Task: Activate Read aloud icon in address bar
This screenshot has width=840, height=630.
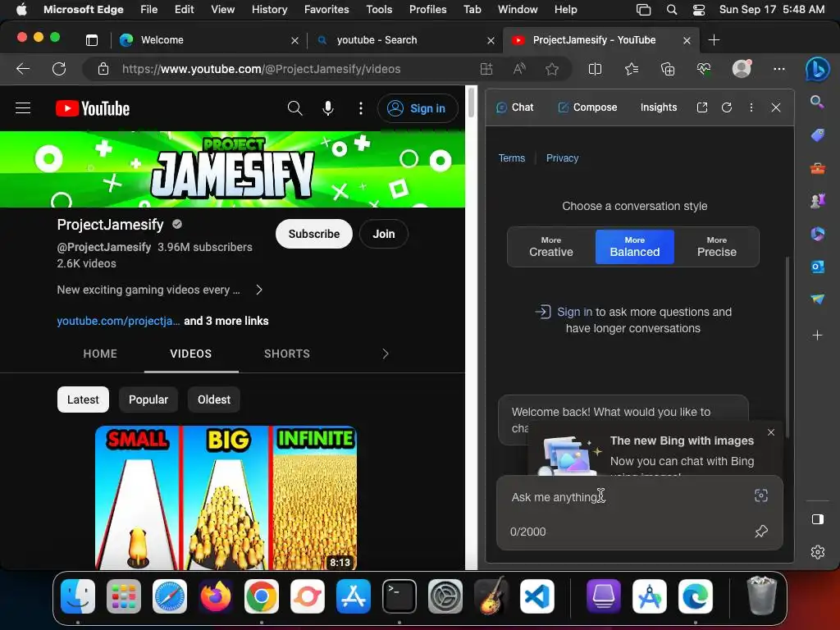Action: [519, 69]
